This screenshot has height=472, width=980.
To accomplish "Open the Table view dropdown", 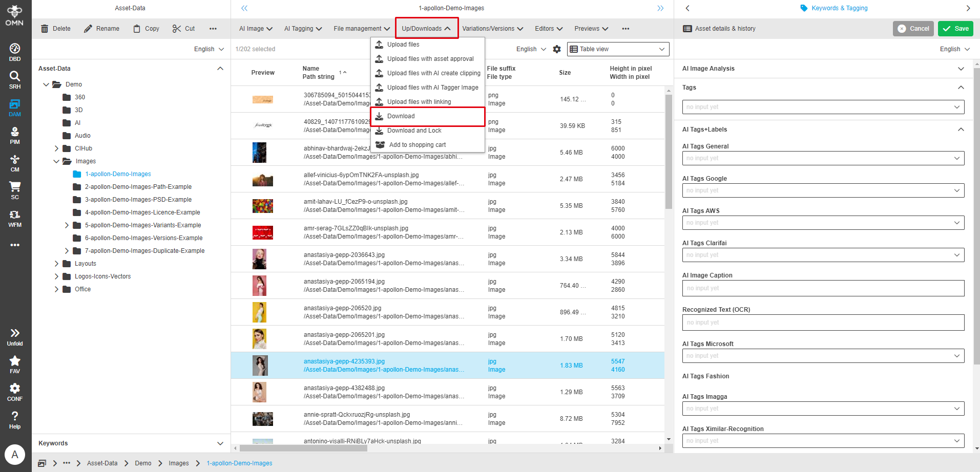I will (x=617, y=49).
